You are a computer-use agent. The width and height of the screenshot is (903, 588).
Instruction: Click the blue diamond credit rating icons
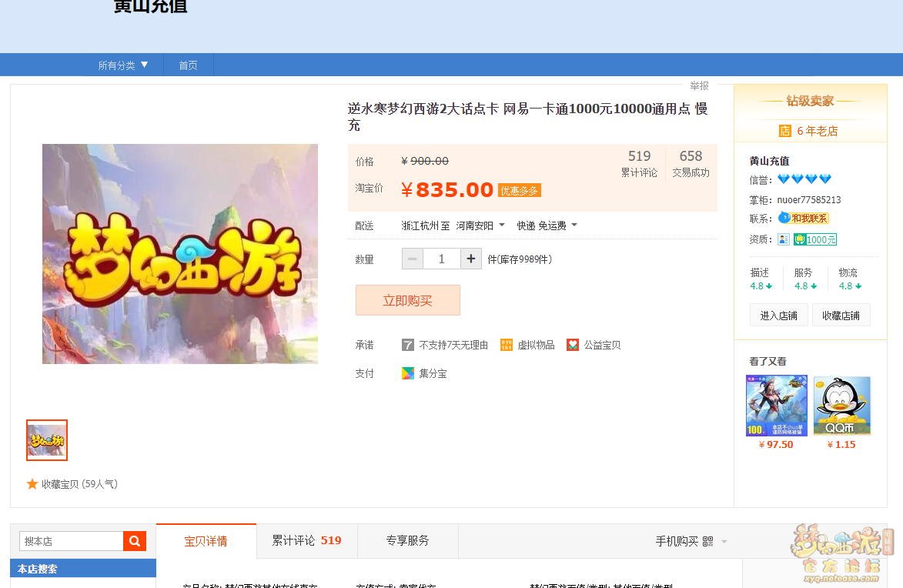[804, 179]
